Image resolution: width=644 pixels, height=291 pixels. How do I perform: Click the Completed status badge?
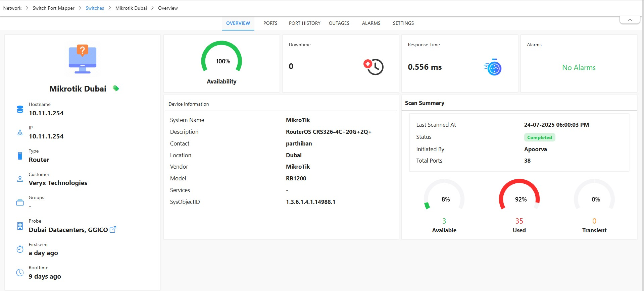coord(539,137)
